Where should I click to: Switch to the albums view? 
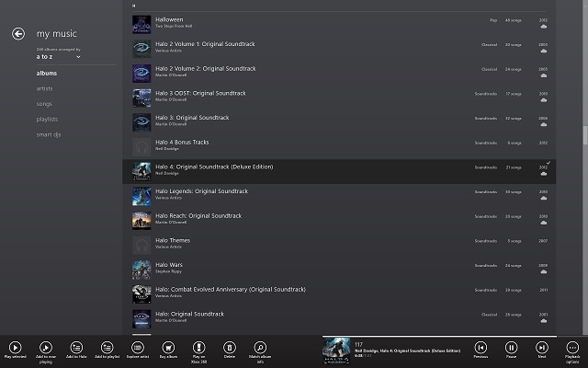pyautogui.click(x=47, y=74)
